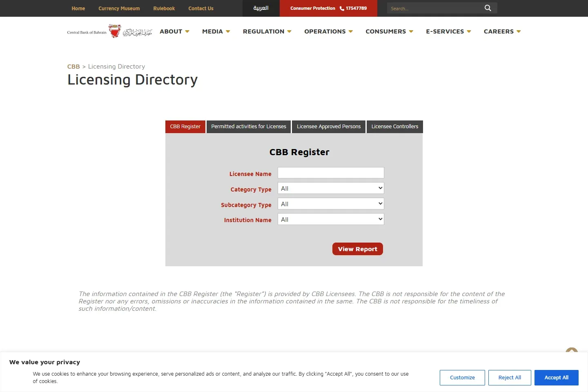The height and width of the screenshot is (392, 588).
Task: Switch to Licensee Controllers tab
Action: point(395,127)
